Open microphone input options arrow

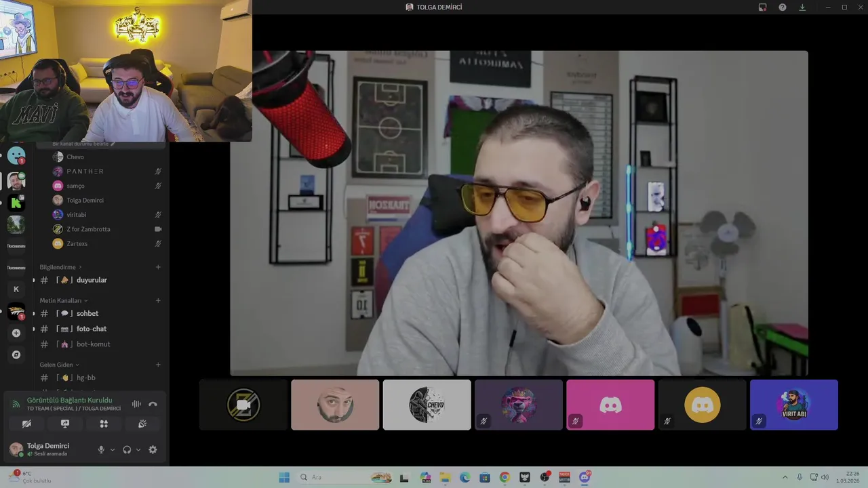(113, 449)
